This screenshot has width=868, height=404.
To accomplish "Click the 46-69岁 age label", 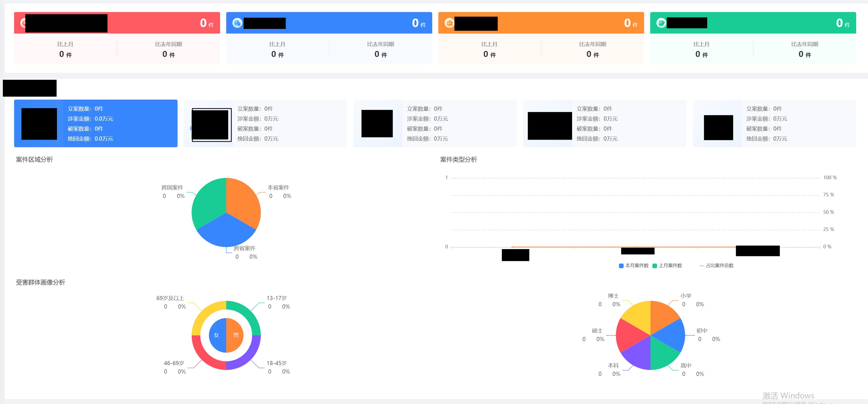I will (x=174, y=363).
